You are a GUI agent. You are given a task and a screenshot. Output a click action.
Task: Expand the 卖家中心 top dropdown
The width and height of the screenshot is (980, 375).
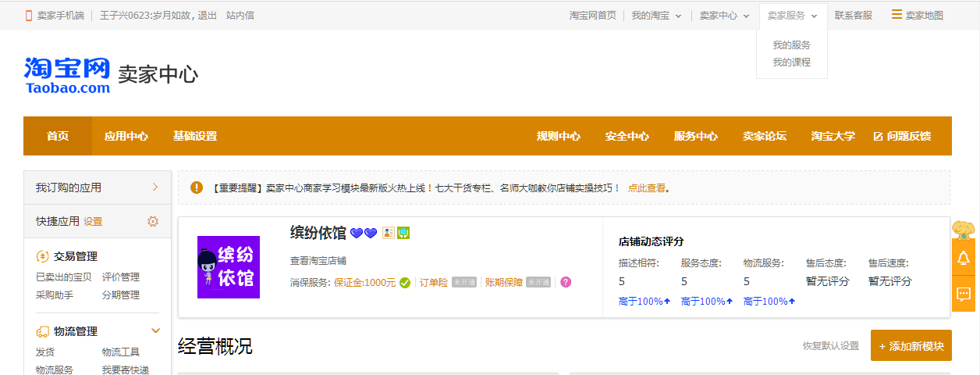point(724,15)
